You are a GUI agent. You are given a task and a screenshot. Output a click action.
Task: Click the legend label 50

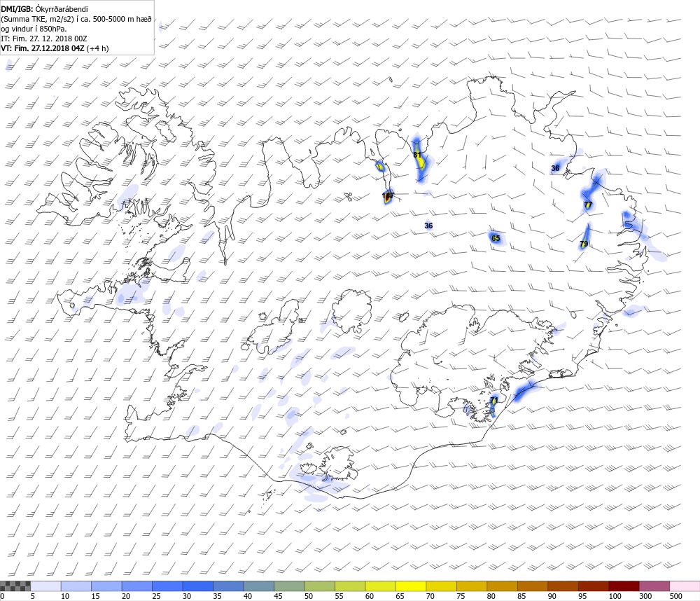click(x=309, y=596)
